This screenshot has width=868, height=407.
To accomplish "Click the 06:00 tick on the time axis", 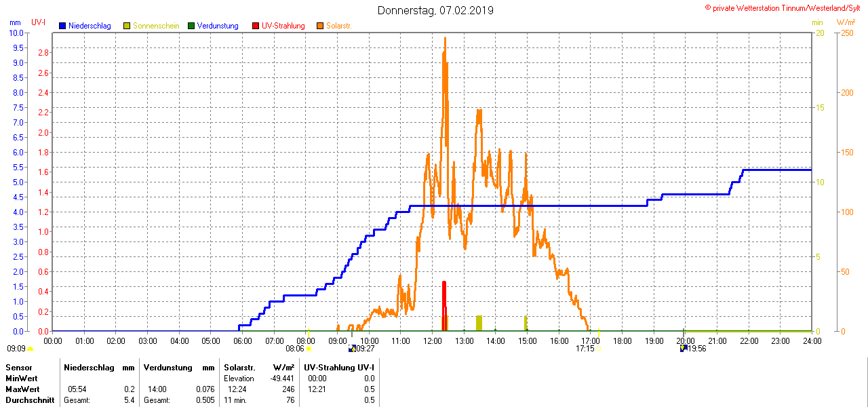I will [x=242, y=341].
